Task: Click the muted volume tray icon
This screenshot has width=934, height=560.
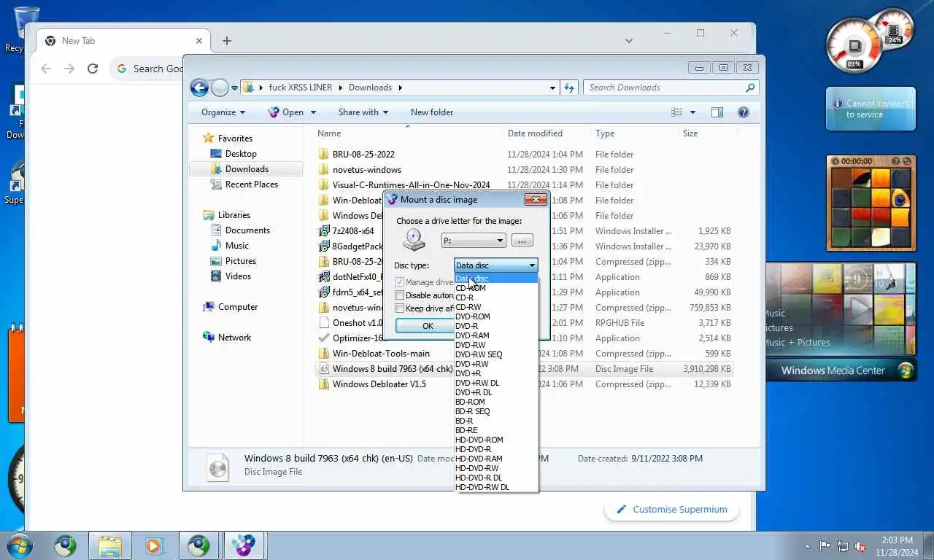Action: pyautogui.click(x=861, y=546)
